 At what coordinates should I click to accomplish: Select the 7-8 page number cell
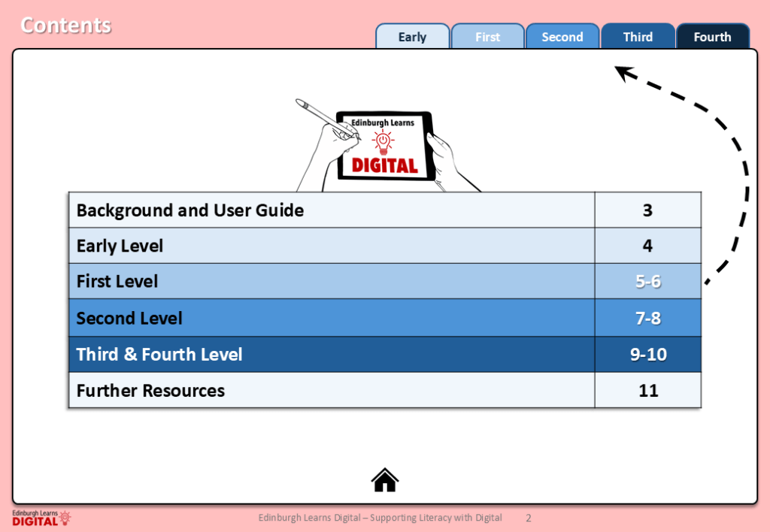tap(647, 318)
